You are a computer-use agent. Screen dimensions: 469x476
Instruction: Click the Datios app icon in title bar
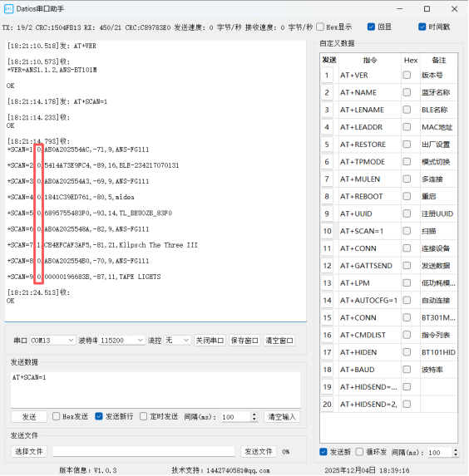tap(8, 9)
